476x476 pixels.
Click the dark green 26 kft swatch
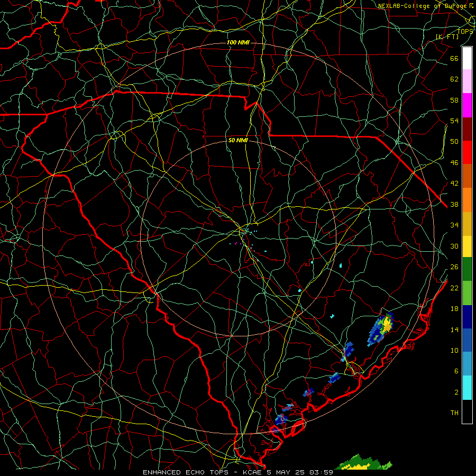tap(467, 269)
